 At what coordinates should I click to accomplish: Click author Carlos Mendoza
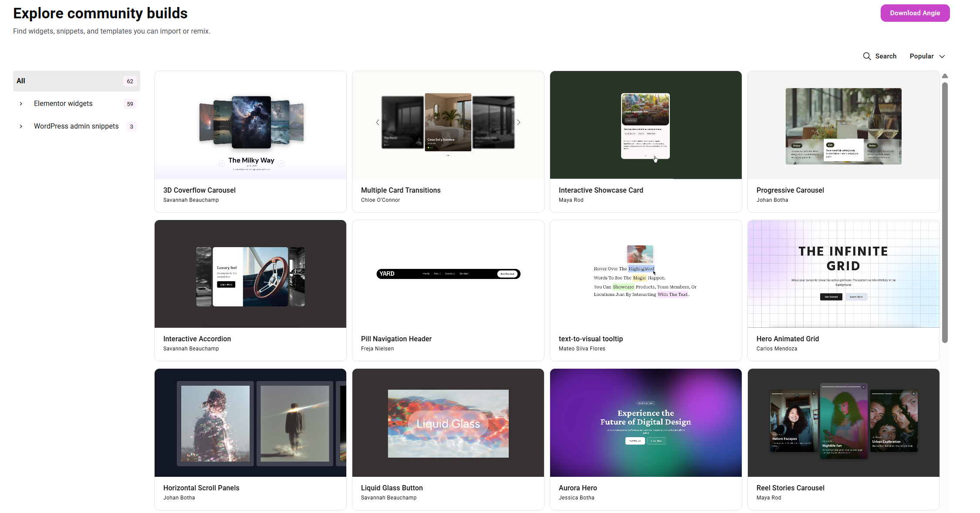click(777, 349)
